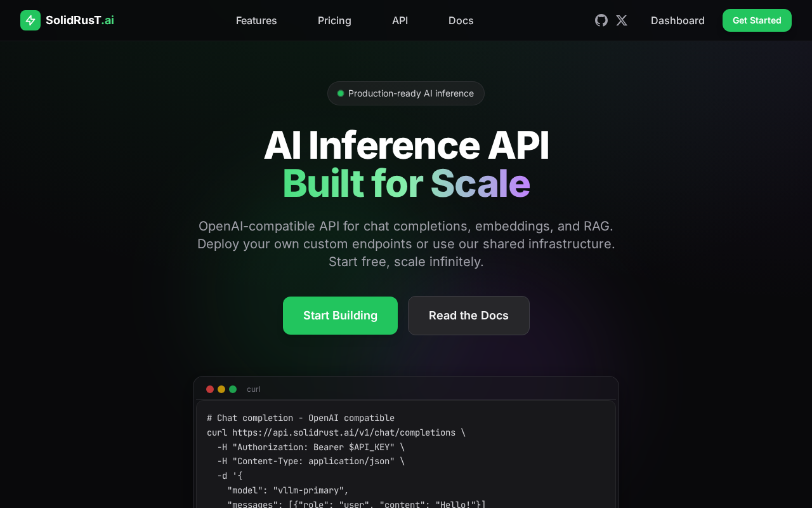Go to SolidRusT.ai home via brand name
This screenshot has height=508, width=812.
click(80, 20)
